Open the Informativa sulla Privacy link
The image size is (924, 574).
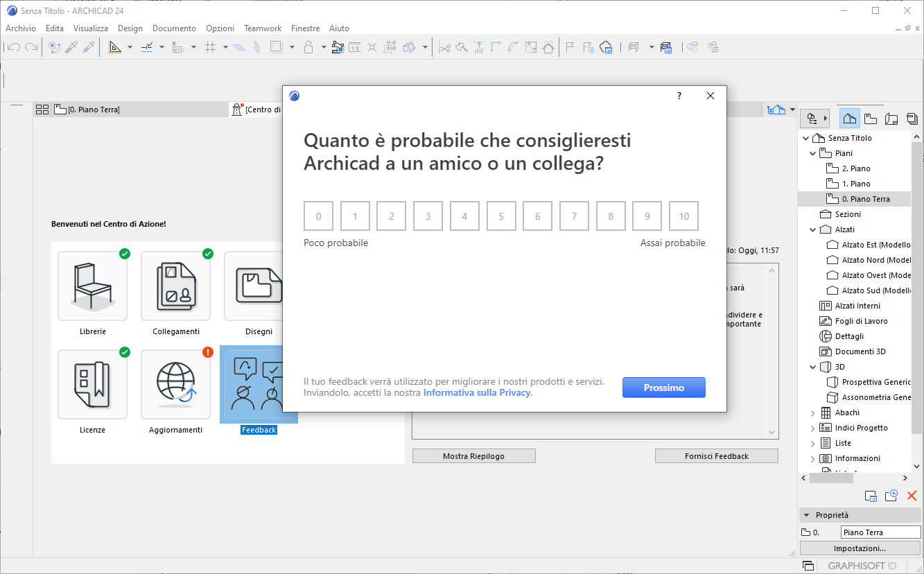pyautogui.click(x=477, y=392)
